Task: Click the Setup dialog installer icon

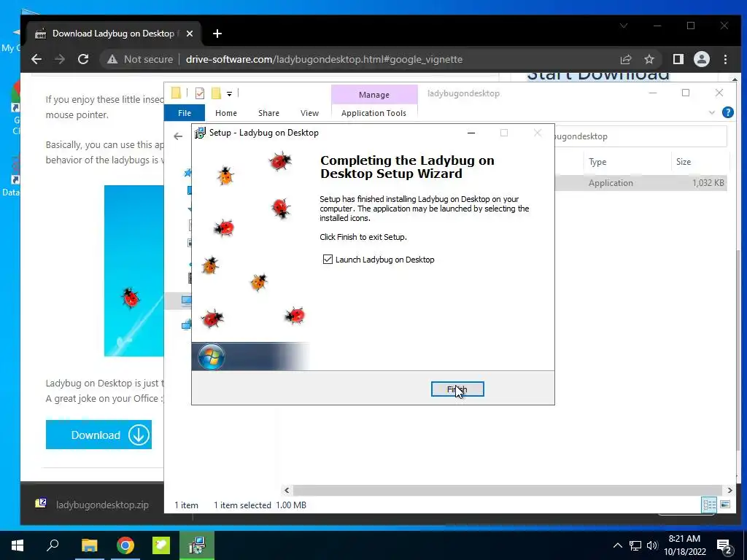Action: [x=201, y=133]
